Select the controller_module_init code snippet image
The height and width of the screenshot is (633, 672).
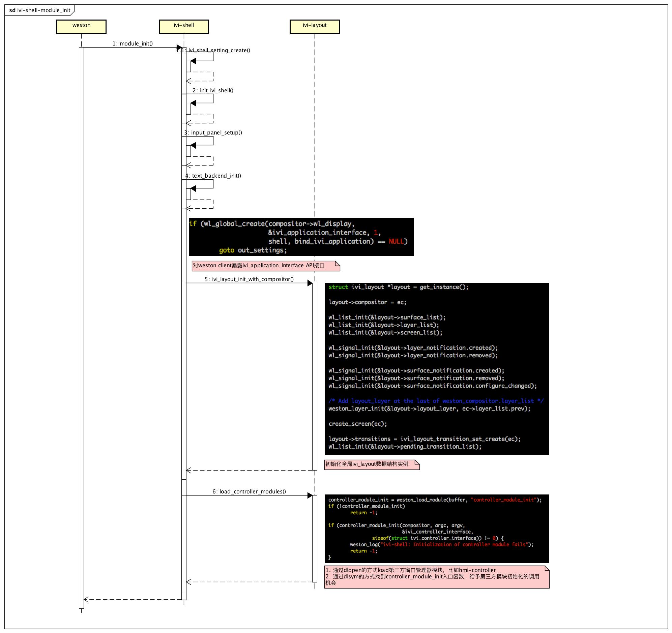pyautogui.click(x=436, y=528)
